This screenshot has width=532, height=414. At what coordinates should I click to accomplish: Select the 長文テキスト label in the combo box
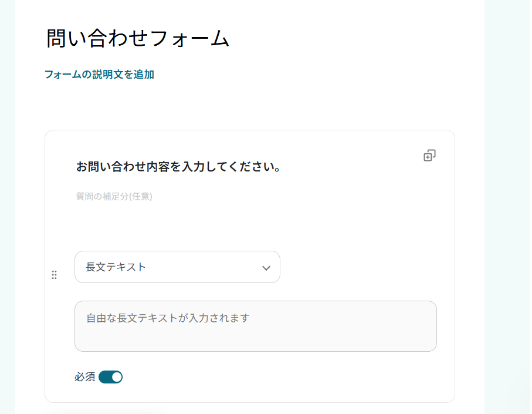[116, 267]
